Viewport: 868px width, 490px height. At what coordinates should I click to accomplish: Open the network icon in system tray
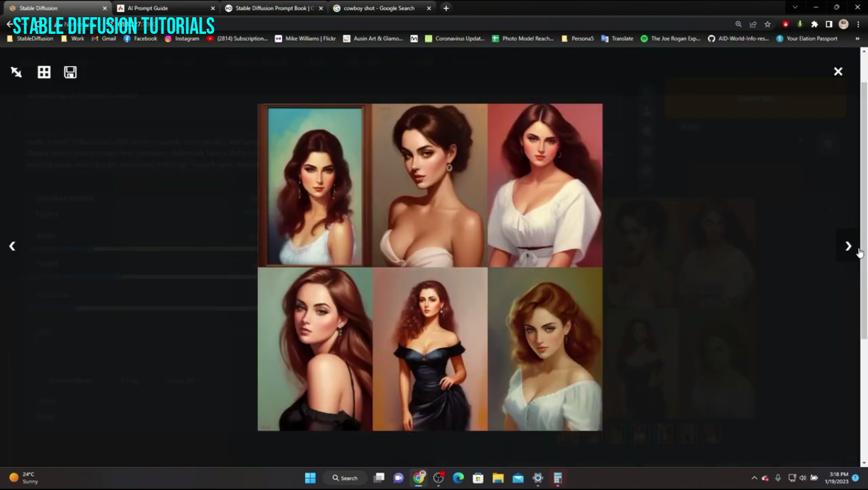pos(792,478)
